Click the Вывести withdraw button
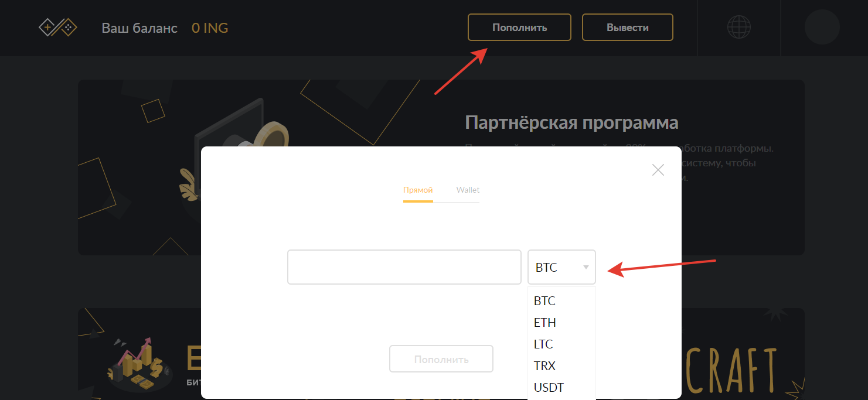868x400 pixels. tap(628, 28)
